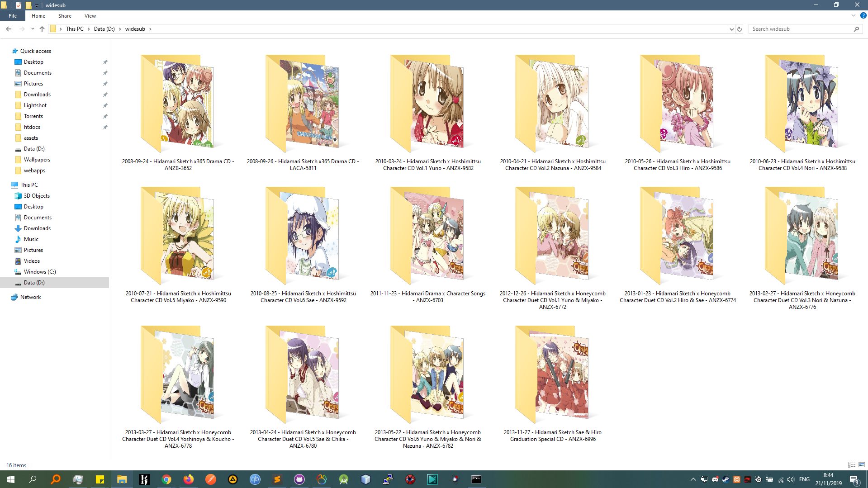868x488 pixels.
Task: Open the View ribbon tab
Action: point(90,16)
